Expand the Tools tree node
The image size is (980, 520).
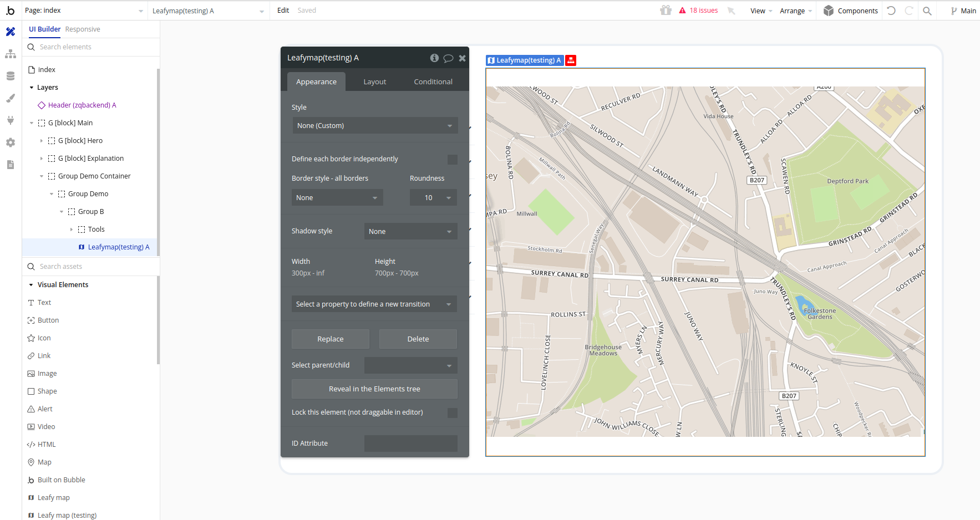pos(72,230)
